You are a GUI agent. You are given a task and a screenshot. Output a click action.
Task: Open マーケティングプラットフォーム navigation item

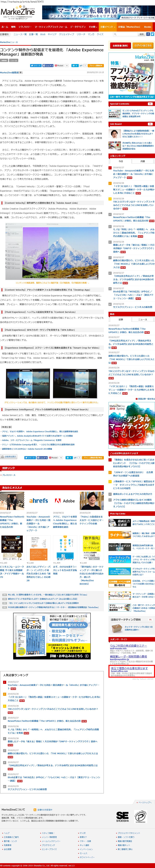[51, 27]
